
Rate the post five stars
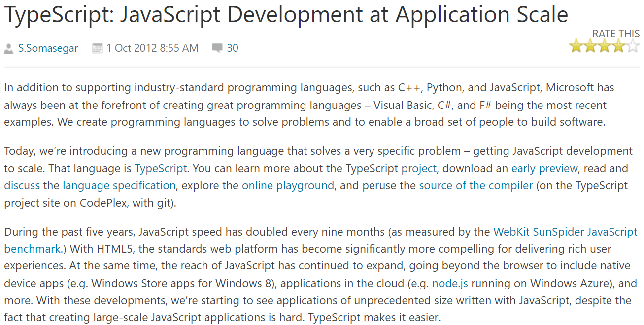(x=633, y=46)
